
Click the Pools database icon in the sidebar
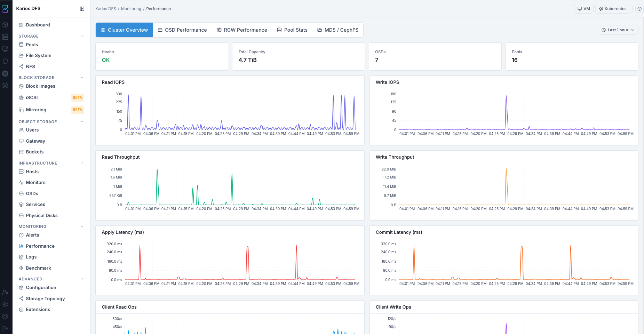pyautogui.click(x=21, y=45)
